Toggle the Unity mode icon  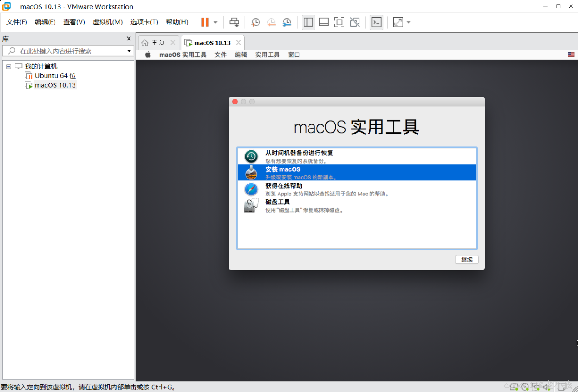[355, 22]
